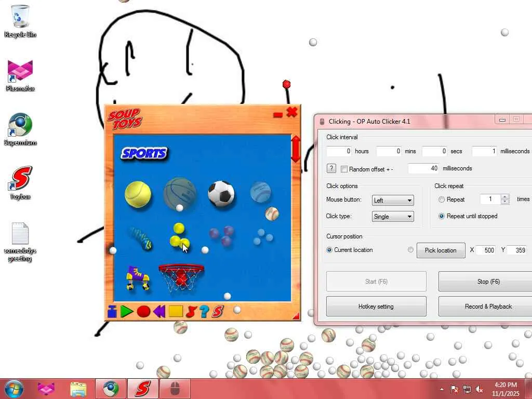532x399 pixels.
Task: Click the secs interval field
Action: 435,151
